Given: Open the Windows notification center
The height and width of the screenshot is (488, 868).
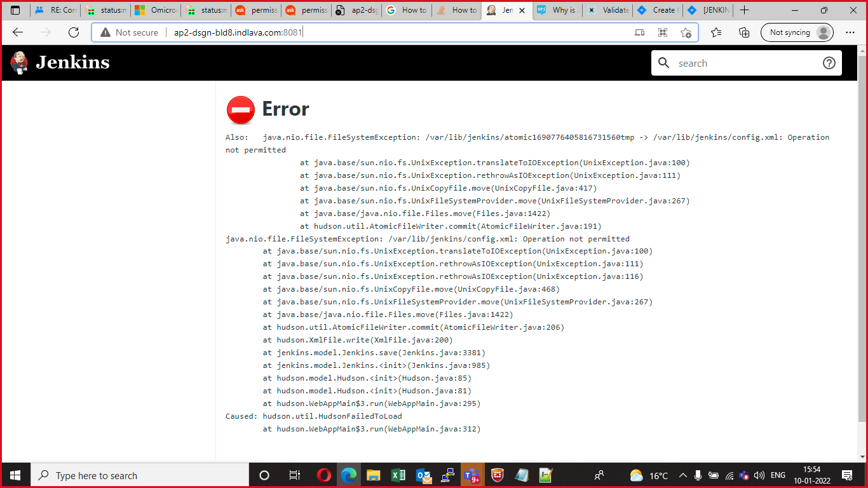Looking at the screenshot, I should pos(847,475).
